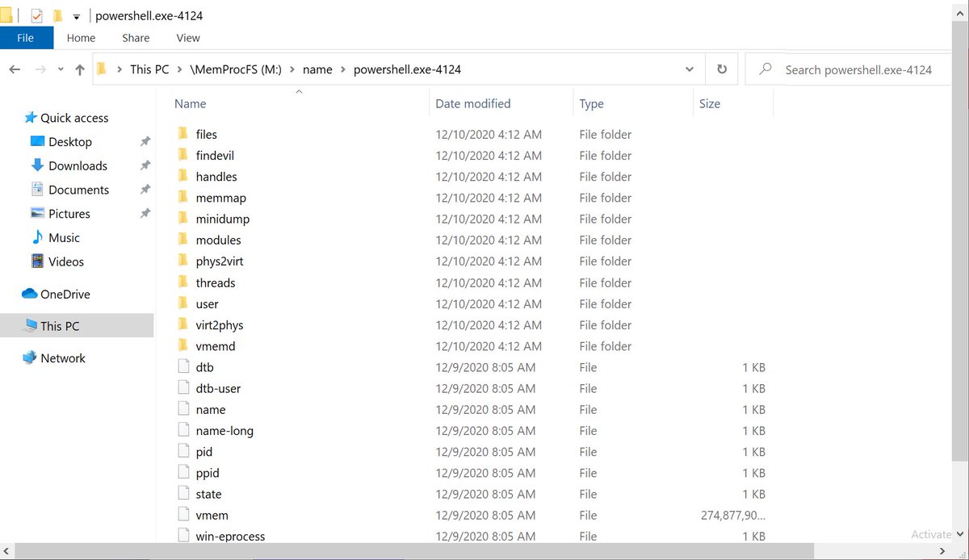Viewport: 969px width, 560px height.
Task: Select the virt2phys folder icon
Action: [x=183, y=324]
